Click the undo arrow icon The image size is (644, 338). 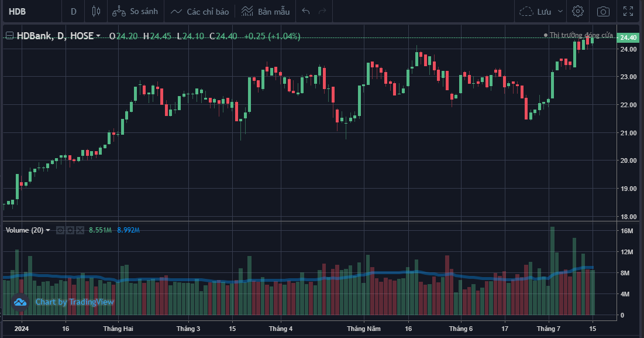click(306, 11)
